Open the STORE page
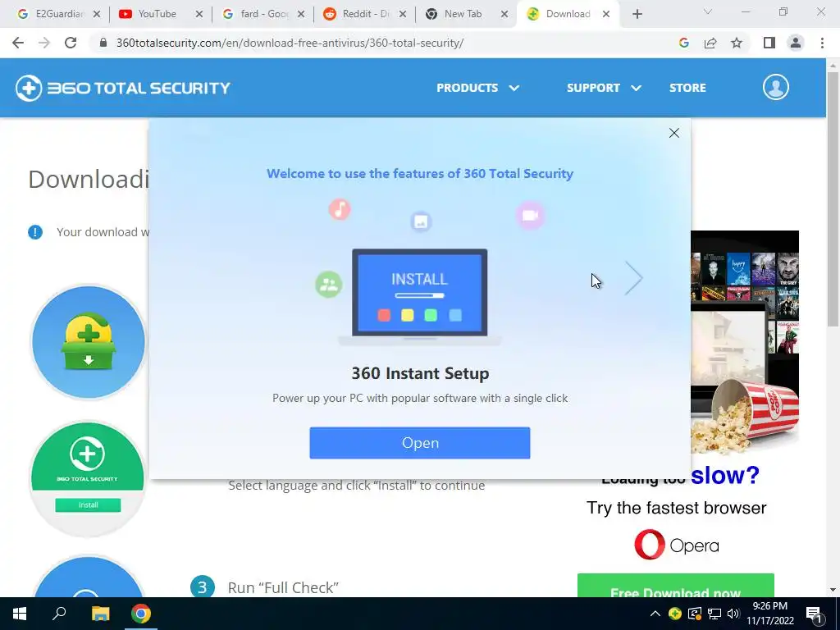 point(687,88)
